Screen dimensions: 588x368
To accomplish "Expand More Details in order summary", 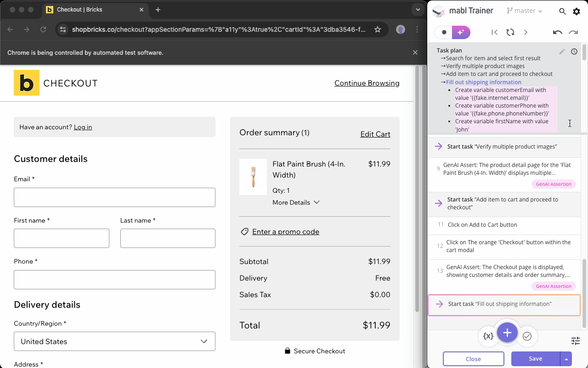I will pos(295,202).
